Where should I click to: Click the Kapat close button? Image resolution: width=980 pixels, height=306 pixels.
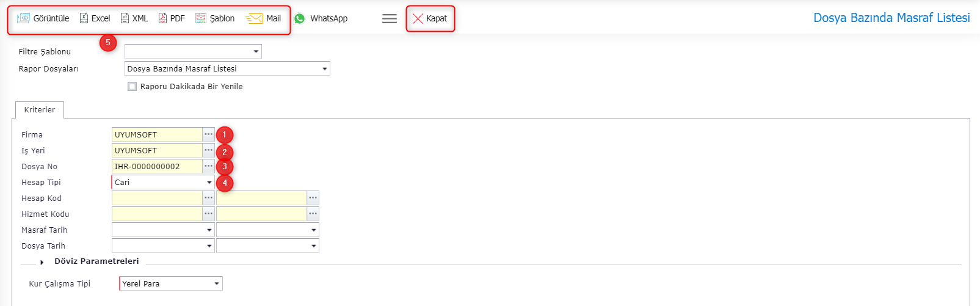pyautogui.click(x=430, y=19)
